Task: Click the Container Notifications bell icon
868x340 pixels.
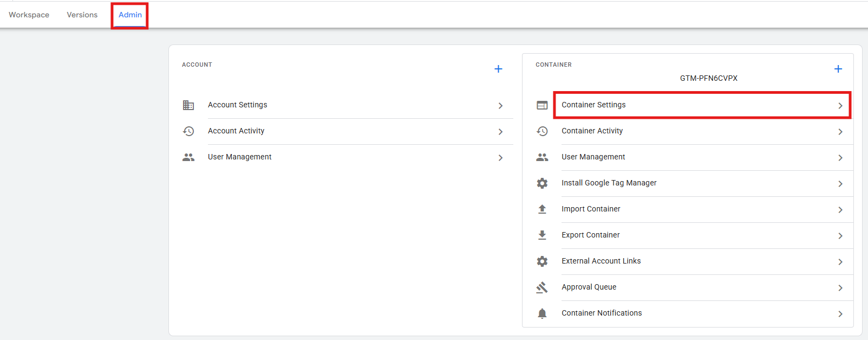Action: [x=542, y=313]
